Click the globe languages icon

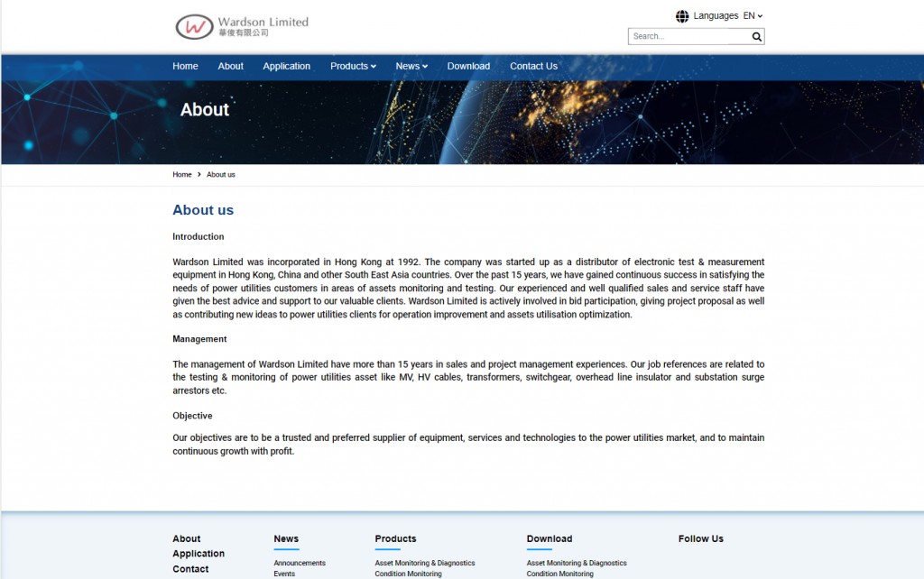pos(682,16)
